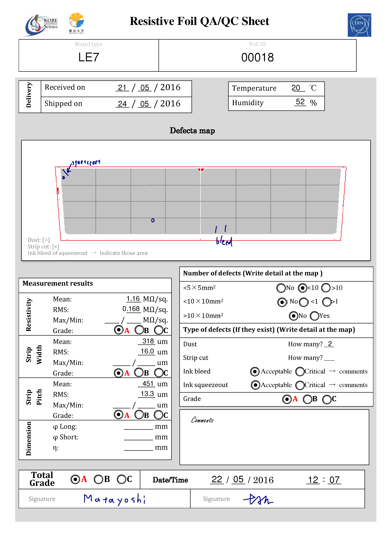The width and height of the screenshot is (392, 554).
Task: Click the 'Resistive Foil QA/QC Sheet' title
Action: (x=199, y=21)
